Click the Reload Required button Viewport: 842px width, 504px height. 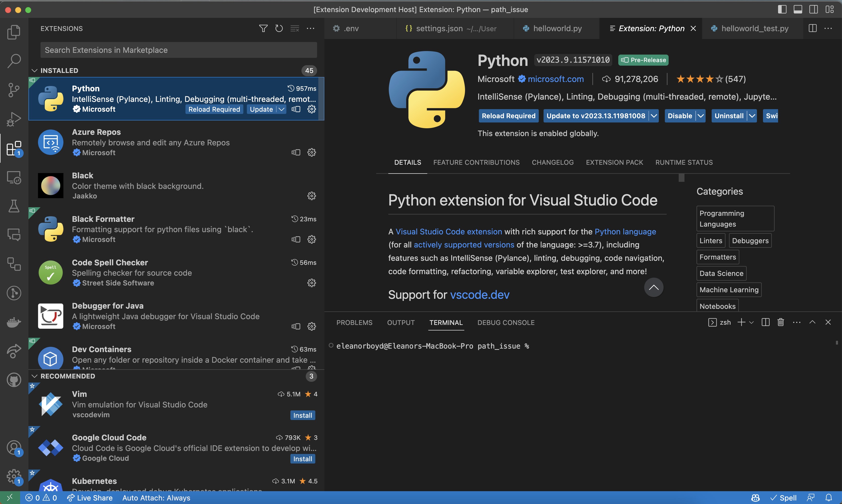click(508, 116)
